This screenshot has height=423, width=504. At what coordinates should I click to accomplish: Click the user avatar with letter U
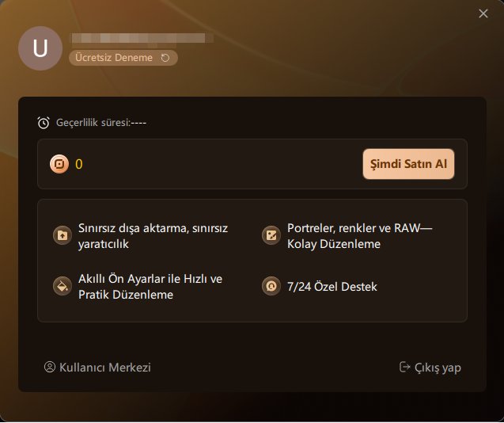pos(40,48)
